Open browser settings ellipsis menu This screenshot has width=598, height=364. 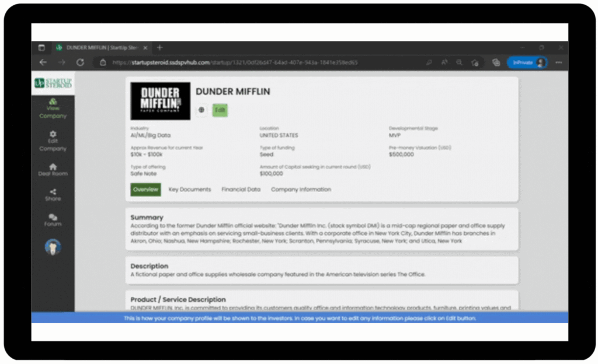coord(559,62)
